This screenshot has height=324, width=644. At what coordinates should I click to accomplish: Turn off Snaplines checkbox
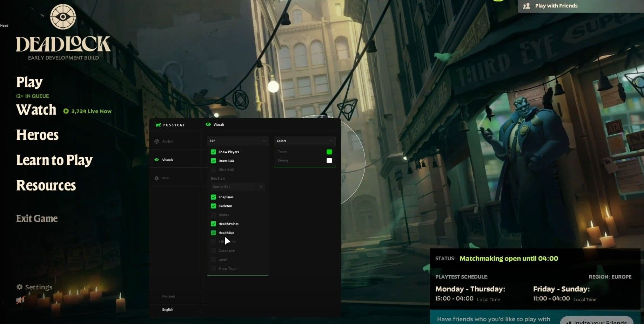213,197
